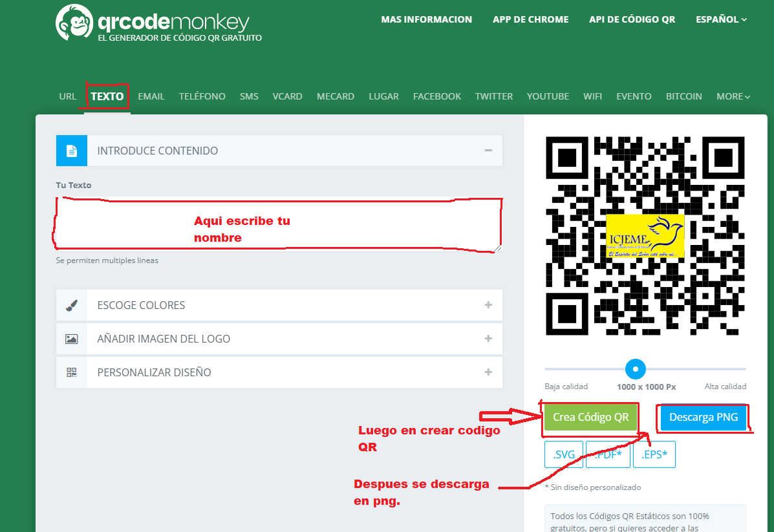Expand the Escoge Colores section
The width and height of the screenshot is (774, 532).
click(488, 305)
